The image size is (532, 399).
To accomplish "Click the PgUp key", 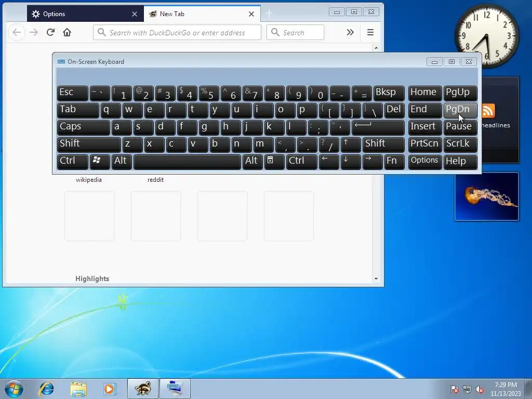I will (460, 93).
